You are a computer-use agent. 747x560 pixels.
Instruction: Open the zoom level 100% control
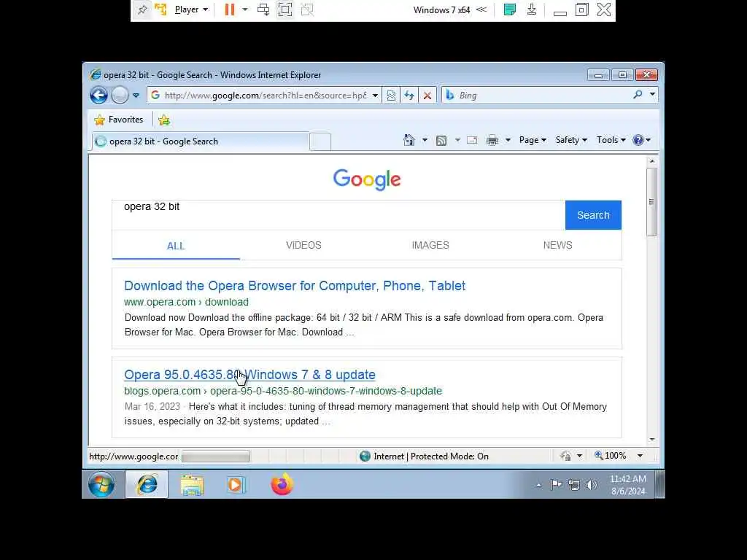(x=611, y=456)
